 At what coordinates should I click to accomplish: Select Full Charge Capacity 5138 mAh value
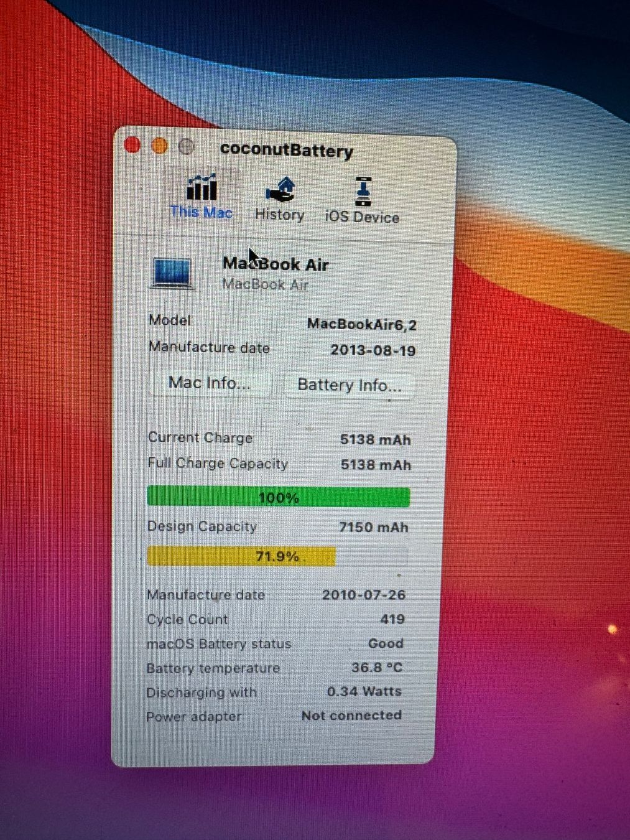[376, 465]
